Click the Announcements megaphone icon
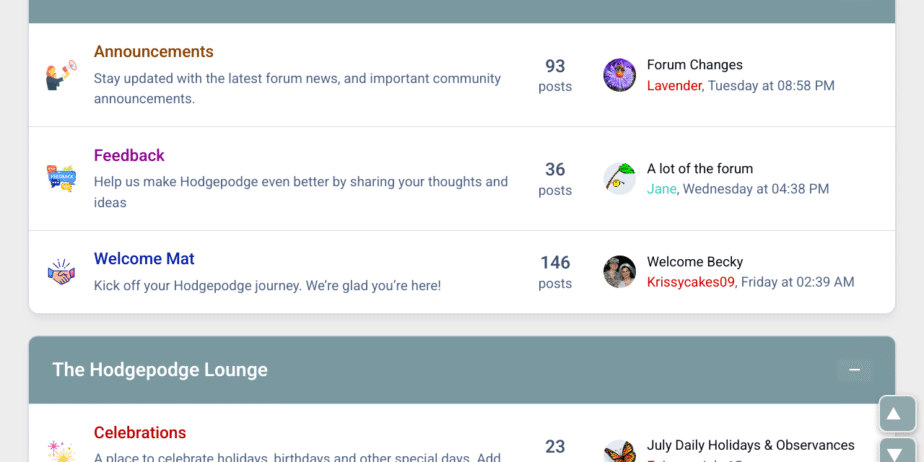Viewport: 924px width, 462px height. 61,75
